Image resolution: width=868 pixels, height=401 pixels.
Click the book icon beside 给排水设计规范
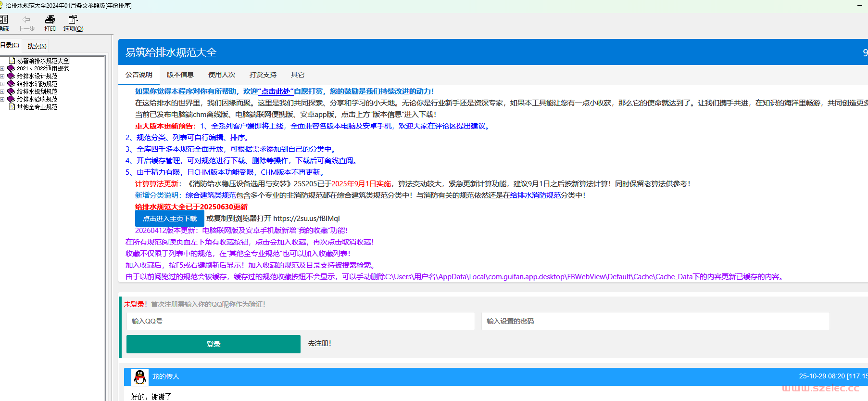coord(11,76)
